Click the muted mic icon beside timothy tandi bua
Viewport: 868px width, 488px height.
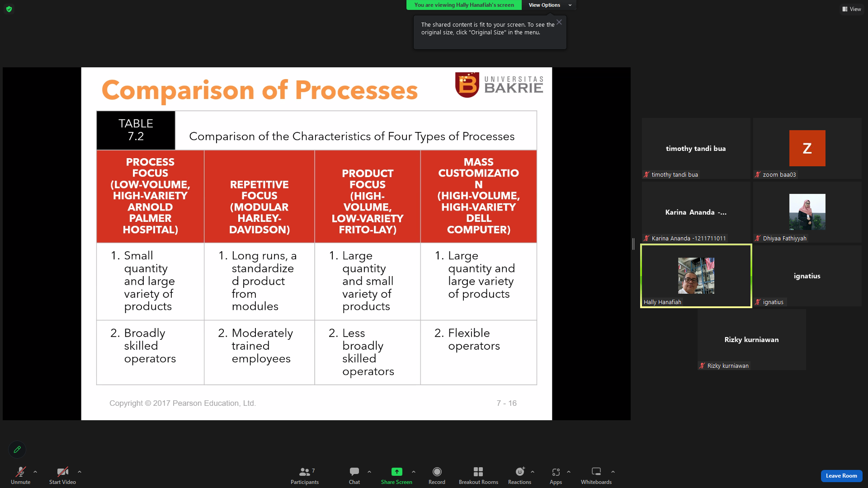[646, 175]
